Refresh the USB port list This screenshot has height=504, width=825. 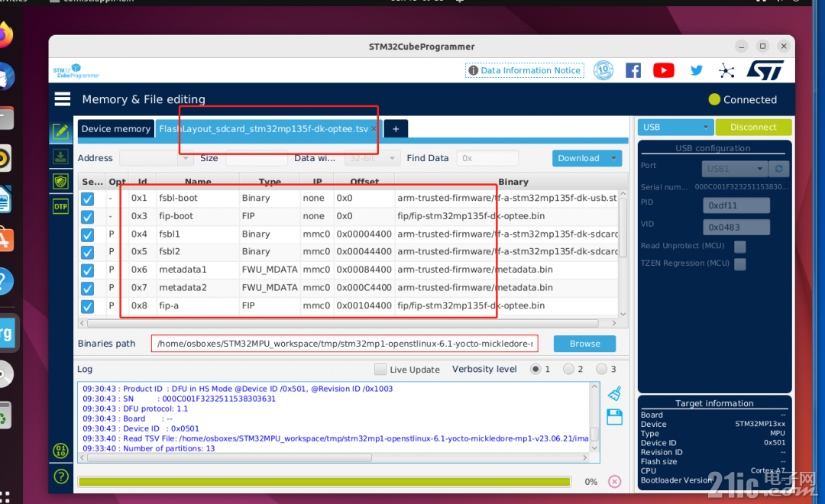[778, 169]
